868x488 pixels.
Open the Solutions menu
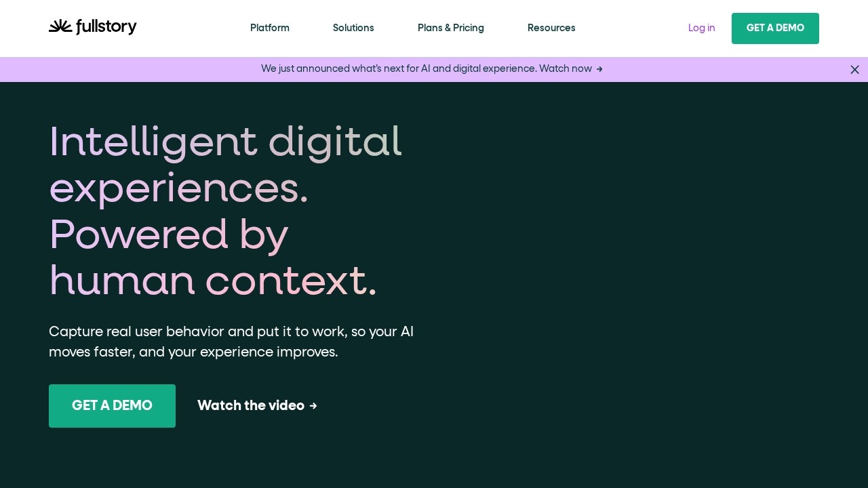pyautogui.click(x=353, y=28)
